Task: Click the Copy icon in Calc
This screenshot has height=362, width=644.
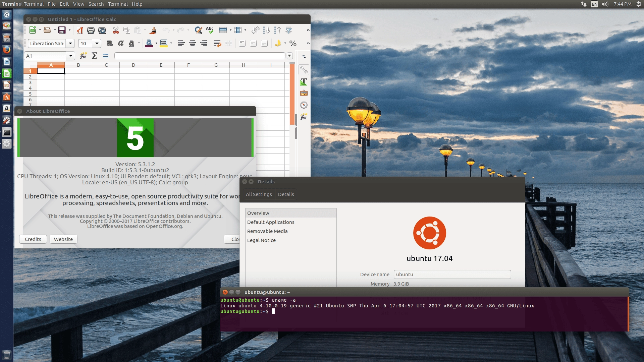Action: [126, 30]
